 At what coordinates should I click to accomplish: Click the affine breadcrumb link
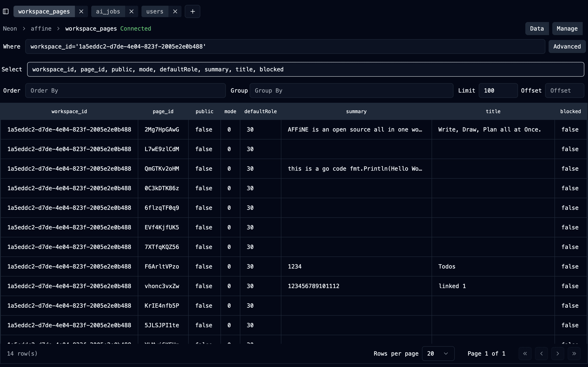pos(41,29)
